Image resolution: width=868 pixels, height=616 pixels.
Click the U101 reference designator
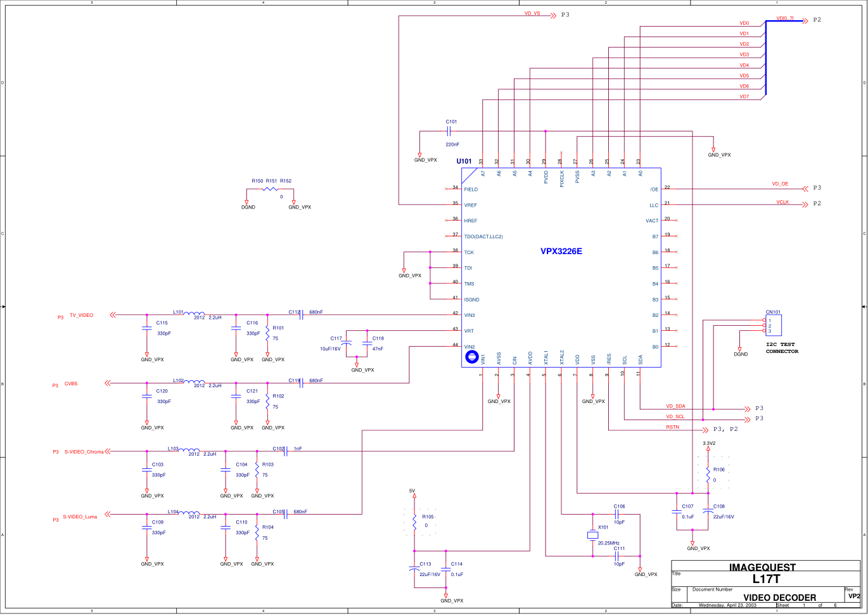click(464, 161)
